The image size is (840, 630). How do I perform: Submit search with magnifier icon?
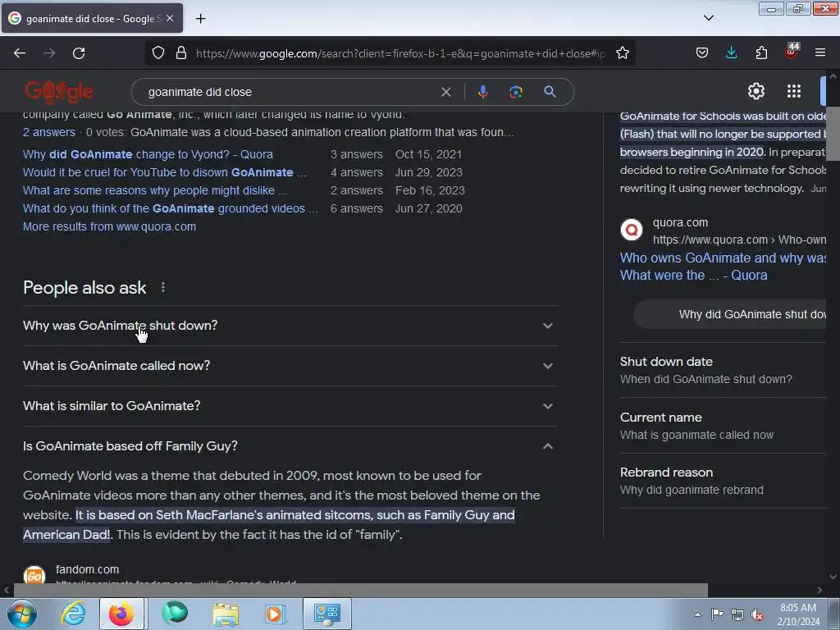[550, 92]
